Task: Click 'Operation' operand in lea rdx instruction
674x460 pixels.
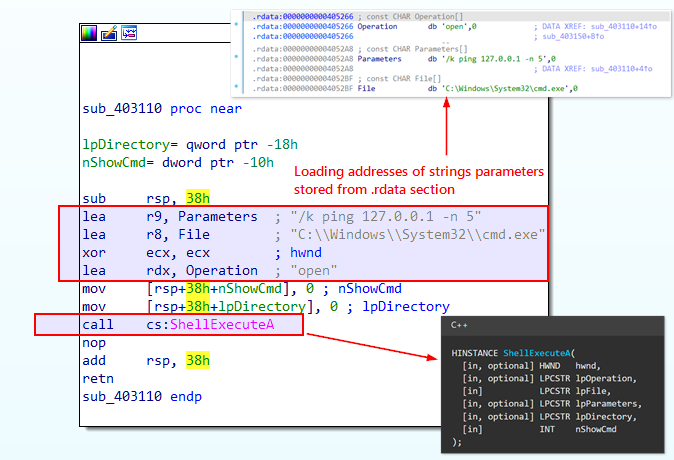Action: pyautogui.click(x=222, y=271)
